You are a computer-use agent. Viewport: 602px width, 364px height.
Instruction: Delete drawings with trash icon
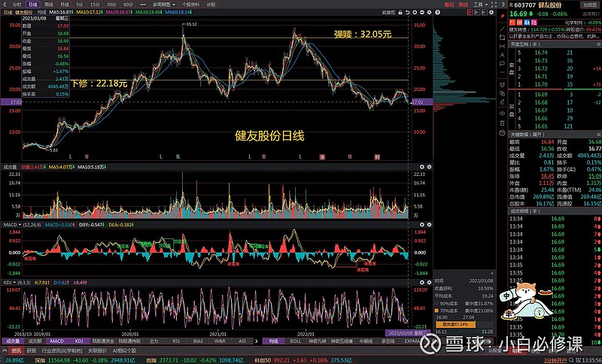[x=502, y=123]
